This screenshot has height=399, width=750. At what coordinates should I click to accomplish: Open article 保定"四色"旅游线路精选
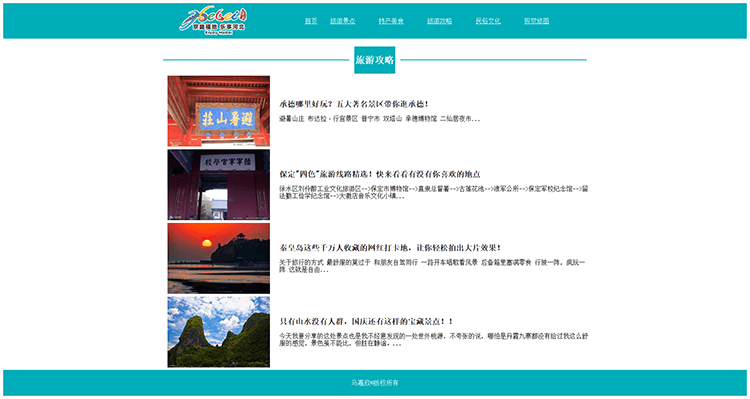pos(380,174)
